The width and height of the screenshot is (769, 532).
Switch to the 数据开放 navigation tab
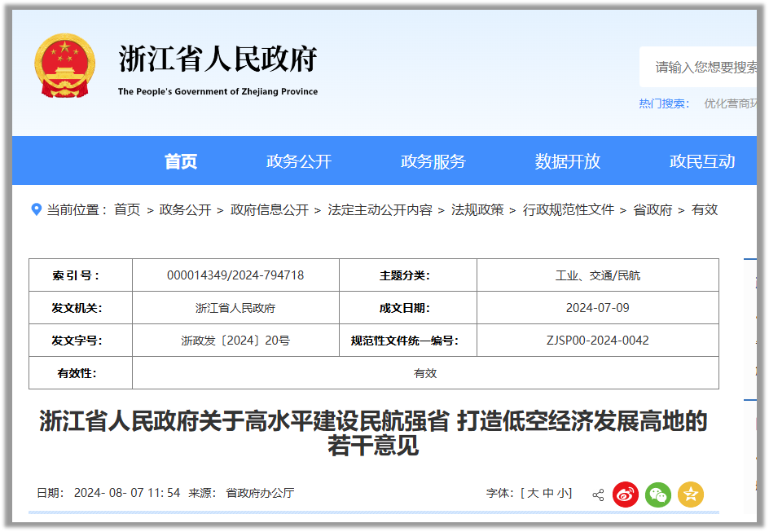pyautogui.click(x=565, y=160)
